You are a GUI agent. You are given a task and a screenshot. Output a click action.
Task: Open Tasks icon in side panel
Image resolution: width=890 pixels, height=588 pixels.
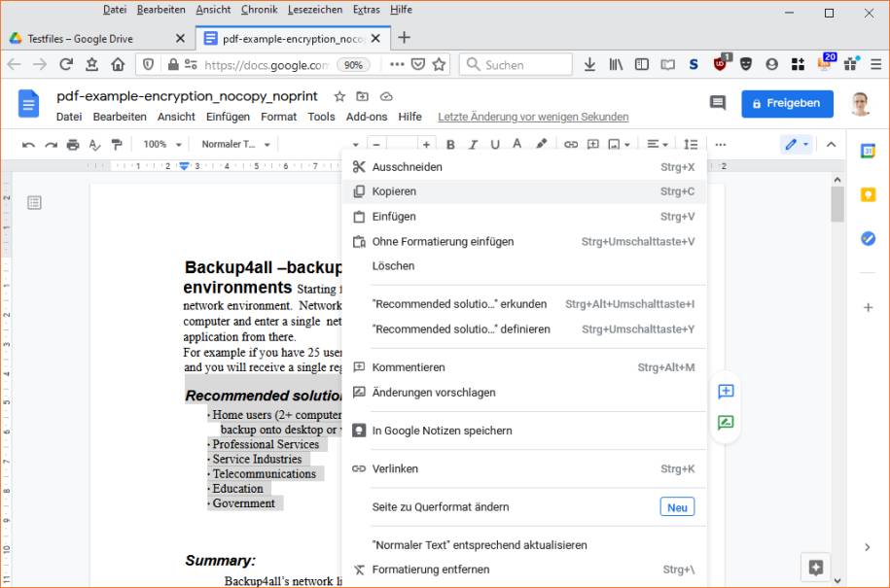tap(868, 239)
